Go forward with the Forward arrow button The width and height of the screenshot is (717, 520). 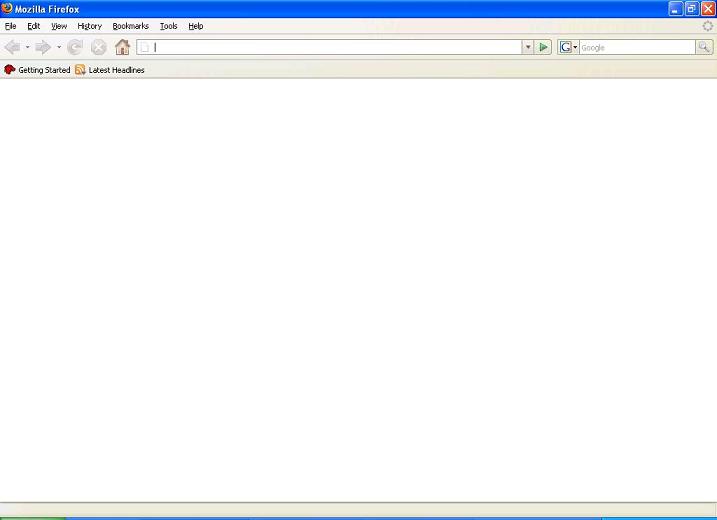[x=43, y=47]
